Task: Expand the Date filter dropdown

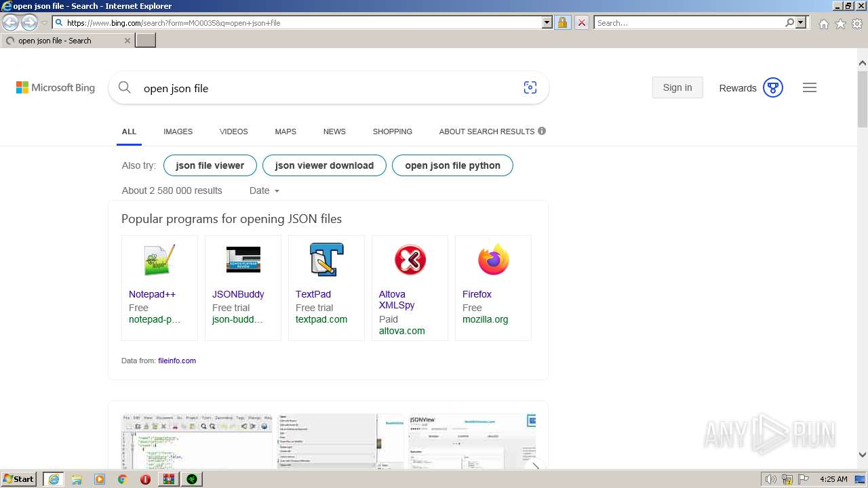Action: (264, 190)
